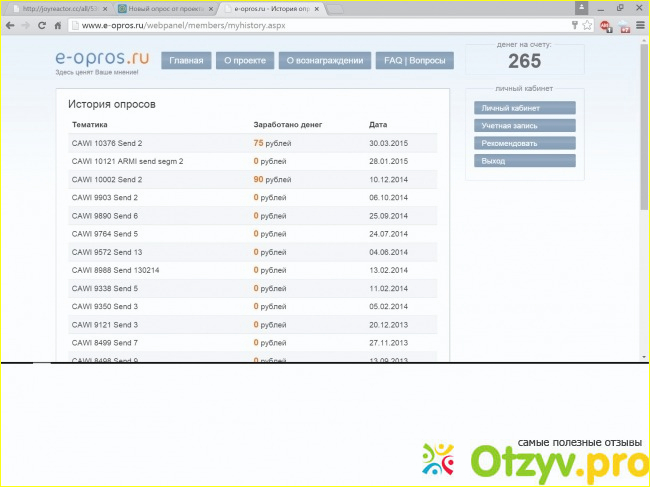Screen dimensions: 650x487
Task: Close the e-opros.ru browser tab
Action: (x=319, y=8)
